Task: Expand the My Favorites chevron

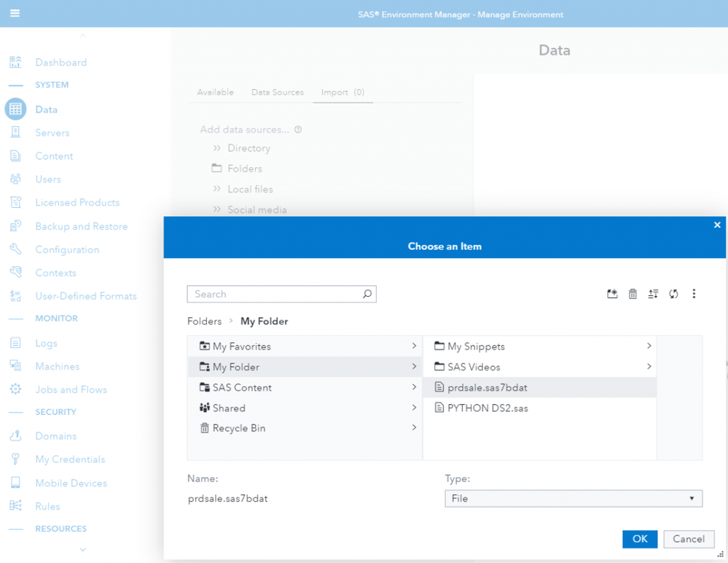Action: tap(414, 346)
